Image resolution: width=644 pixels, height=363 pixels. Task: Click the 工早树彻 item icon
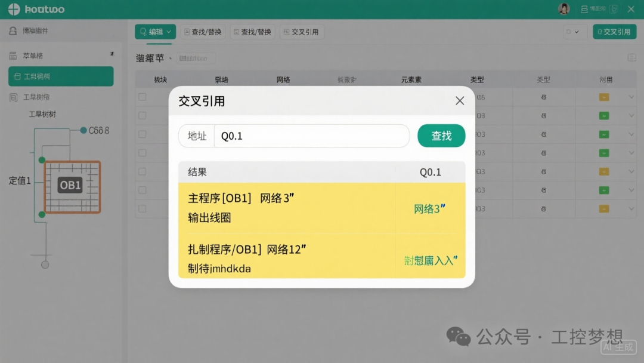13,97
